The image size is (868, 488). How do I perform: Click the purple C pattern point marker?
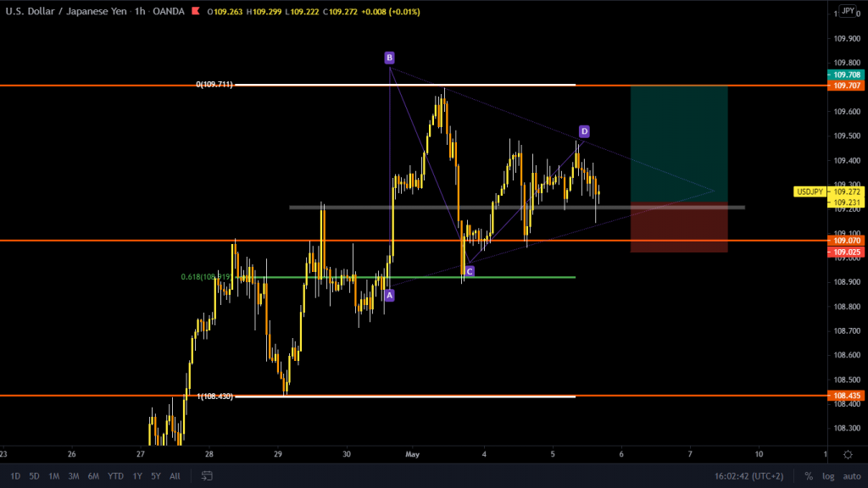click(470, 271)
